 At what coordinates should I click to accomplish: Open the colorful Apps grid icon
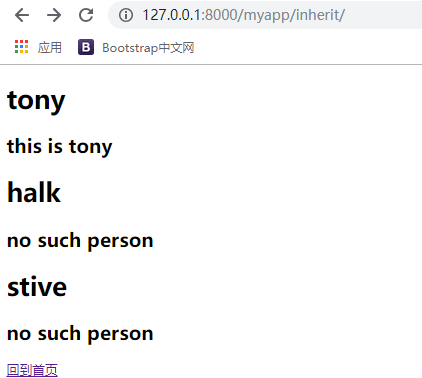pyautogui.click(x=21, y=47)
